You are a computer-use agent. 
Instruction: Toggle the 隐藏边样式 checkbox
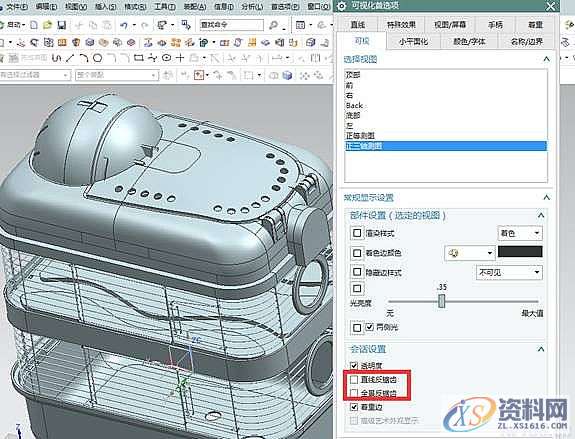357,272
